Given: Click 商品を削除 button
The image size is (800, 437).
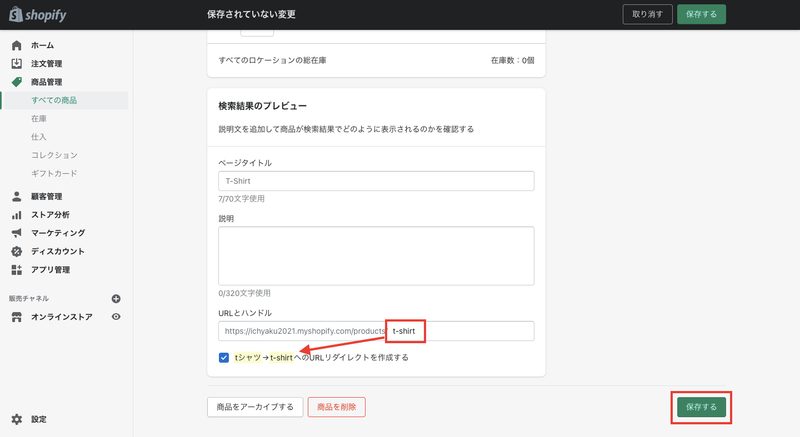Looking at the screenshot, I should coord(337,407).
